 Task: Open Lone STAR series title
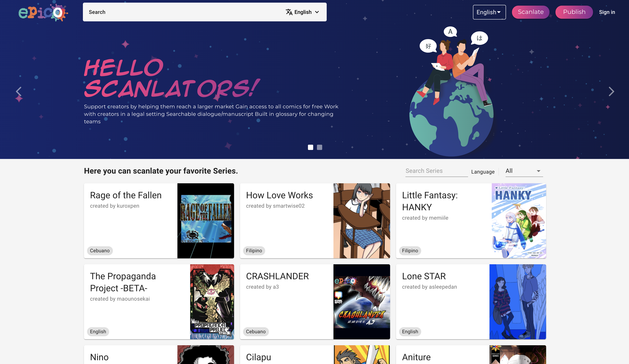pyautogui.click(x=424, y=276)
